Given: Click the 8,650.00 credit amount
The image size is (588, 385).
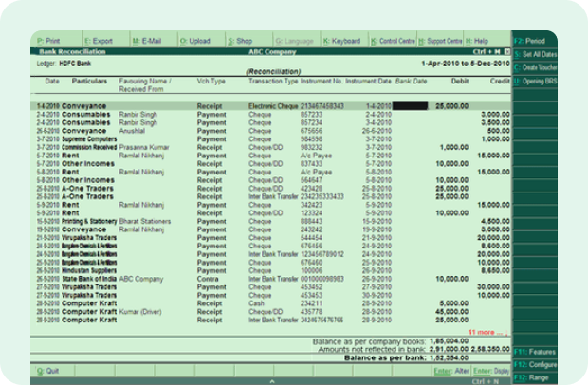Looking at the screenshot, I should (495, 270).
